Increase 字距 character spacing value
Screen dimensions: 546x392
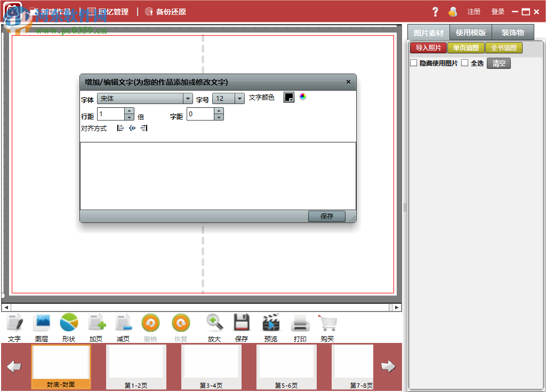pyautogui.click(x=219, y=111)
